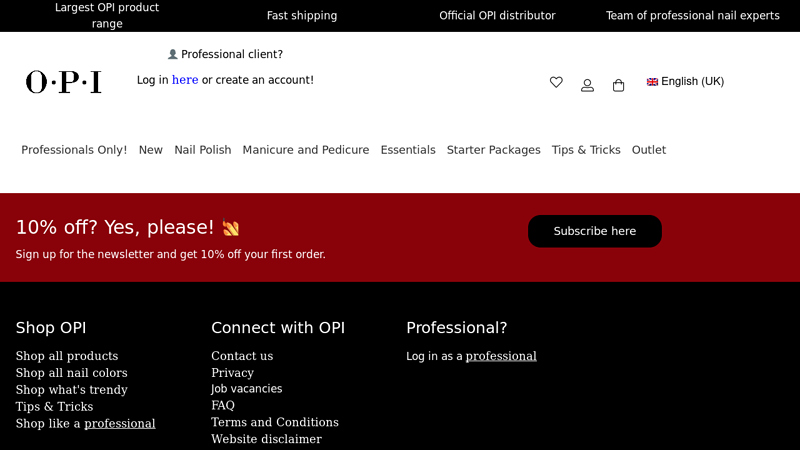Open Manicure and Pedicure menu
The image size is (800, 450).
pyautogui.click(x=306, y=150)
